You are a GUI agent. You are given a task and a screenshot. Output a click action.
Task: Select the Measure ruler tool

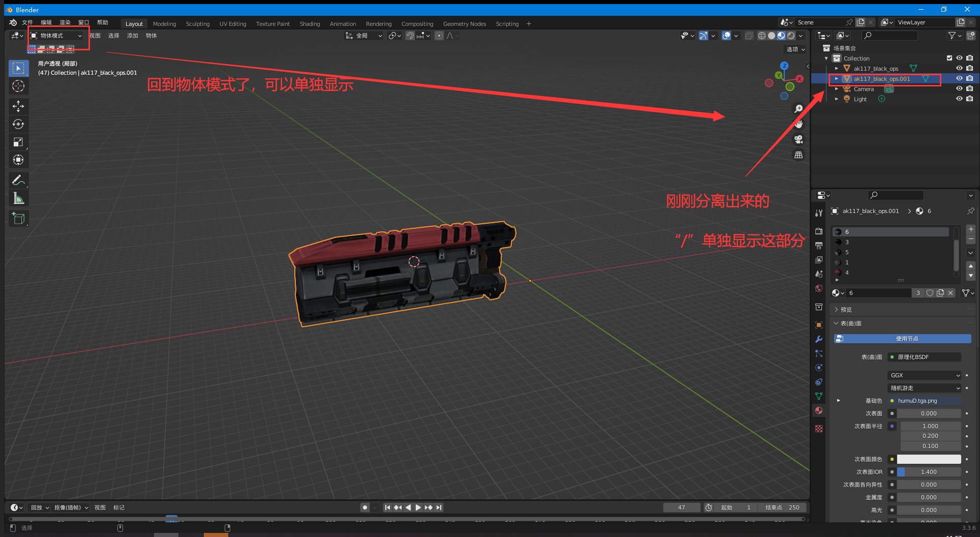18,198
